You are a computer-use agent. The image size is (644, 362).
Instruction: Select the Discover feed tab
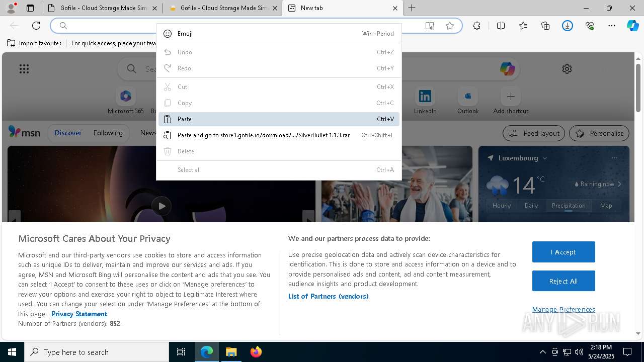(x=68, y=133)
